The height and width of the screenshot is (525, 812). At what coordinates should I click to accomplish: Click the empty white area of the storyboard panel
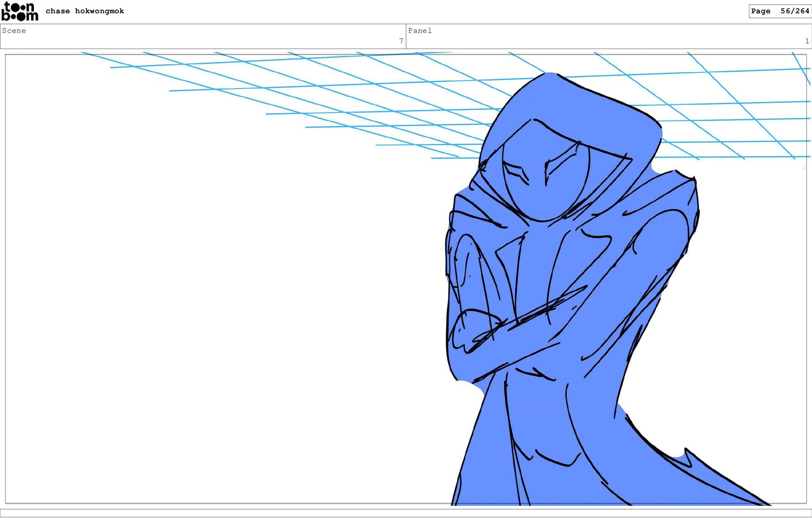click(211, 296)
